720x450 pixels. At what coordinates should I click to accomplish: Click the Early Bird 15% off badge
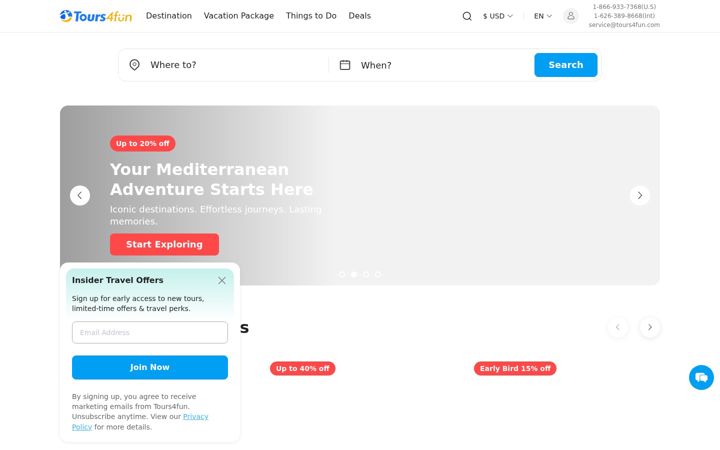tap(515, 368)
